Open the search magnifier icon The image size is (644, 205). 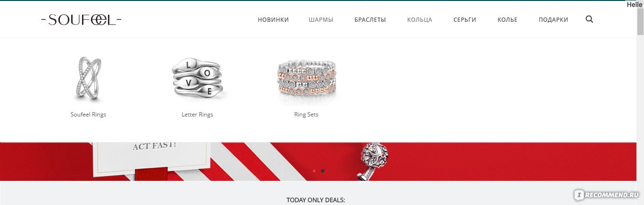[589, 19]
